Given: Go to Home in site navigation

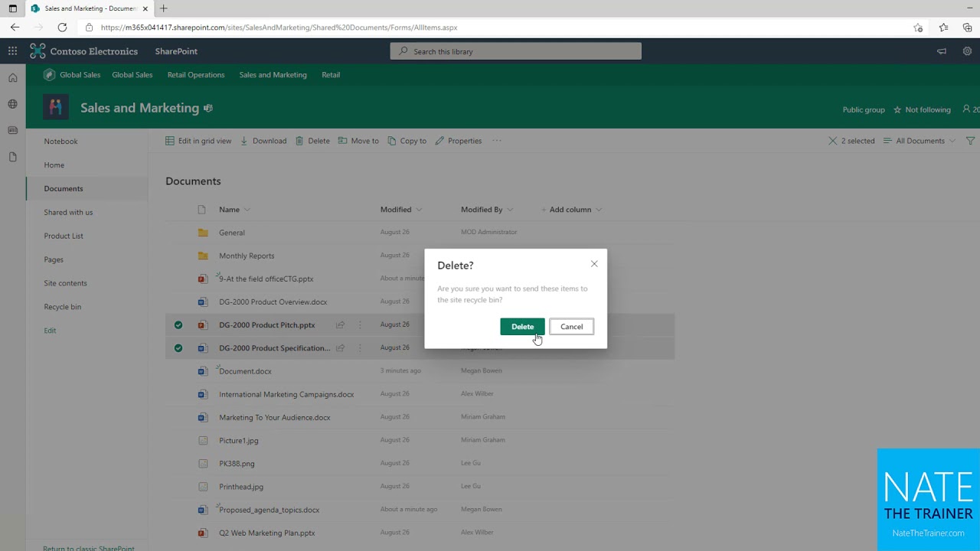Looking at the screenshot, I should (54, 165).
